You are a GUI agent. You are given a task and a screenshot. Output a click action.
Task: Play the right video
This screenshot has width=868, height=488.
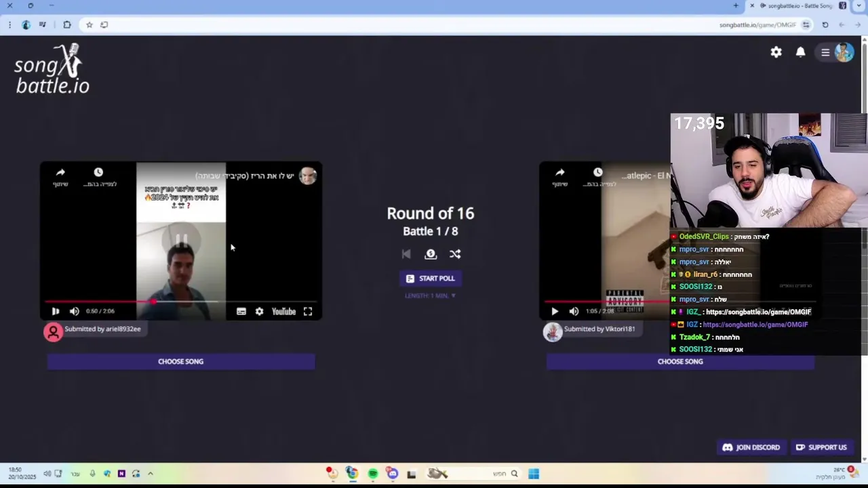coord(555,311)
